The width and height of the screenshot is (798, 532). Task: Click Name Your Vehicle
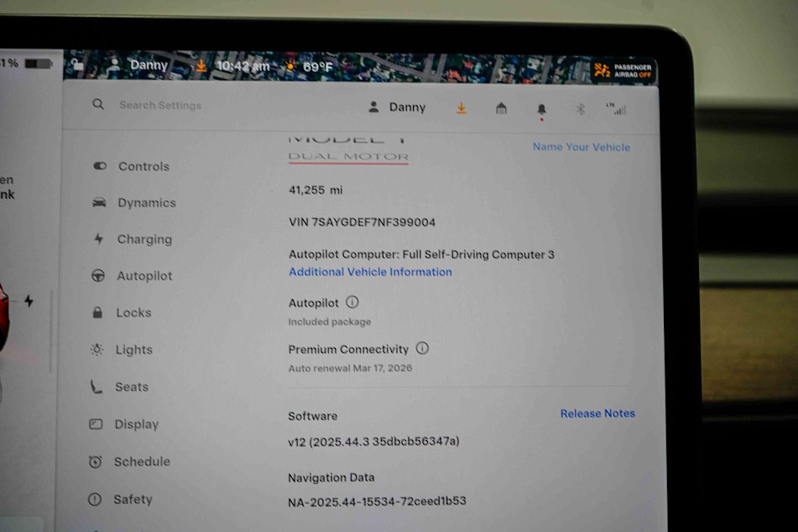click(581, 147)
